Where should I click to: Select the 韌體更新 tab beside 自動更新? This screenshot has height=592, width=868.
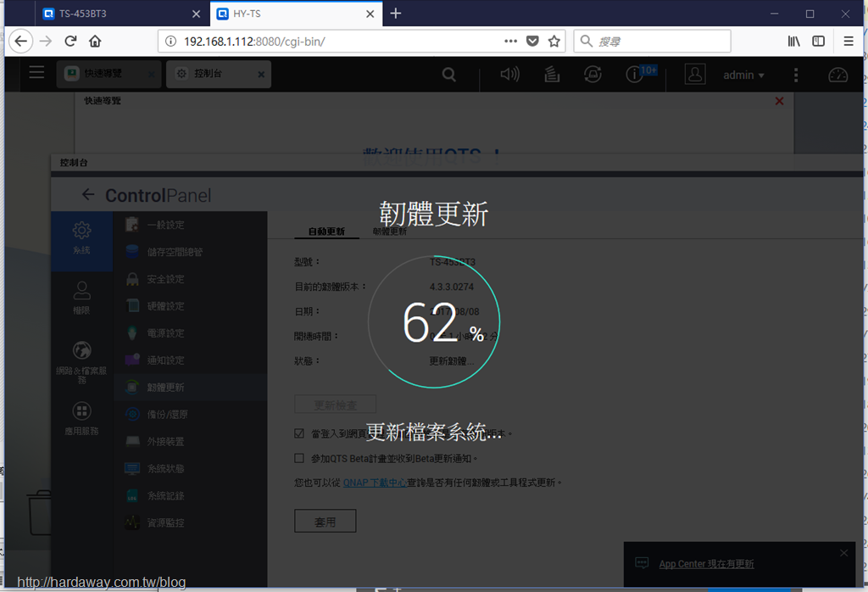[390, 232]
